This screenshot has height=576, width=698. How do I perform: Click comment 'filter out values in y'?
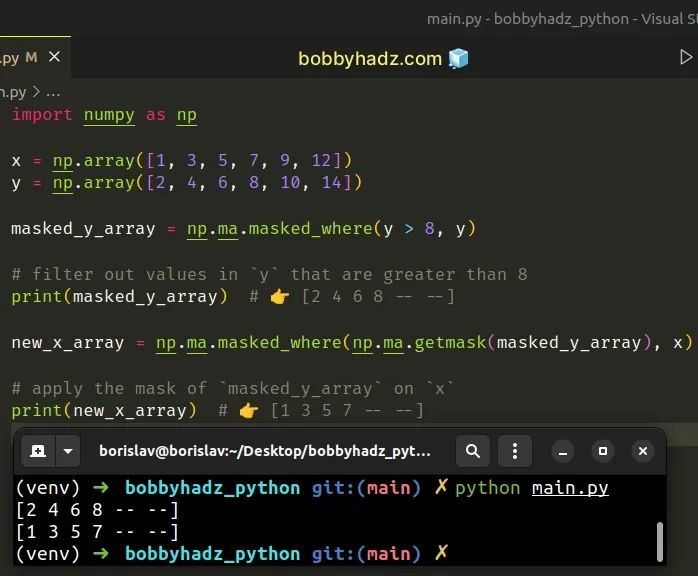tap(269, 274)
